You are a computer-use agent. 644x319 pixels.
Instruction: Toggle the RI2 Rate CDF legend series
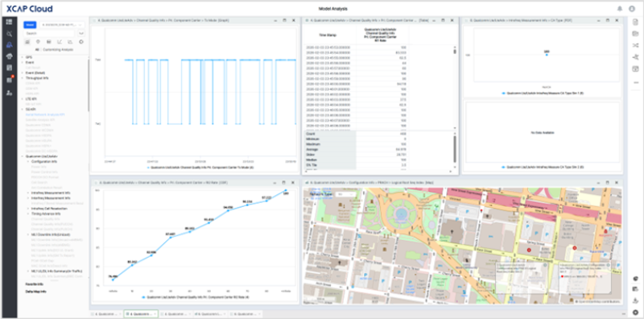196,296
